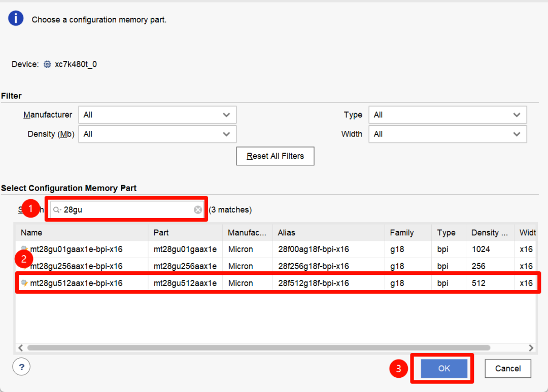Click the Reset All Filters button
Image resolution: width=548 pixels, height=392 pixels.
coord(275,156)
